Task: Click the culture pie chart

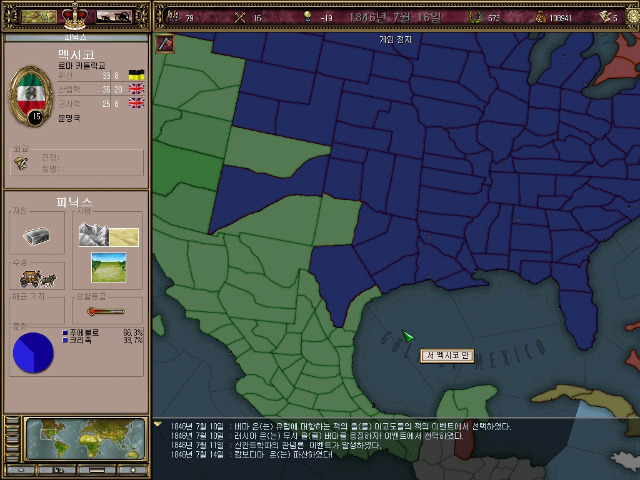Action: pyautogui.click(x=33, y=353)
